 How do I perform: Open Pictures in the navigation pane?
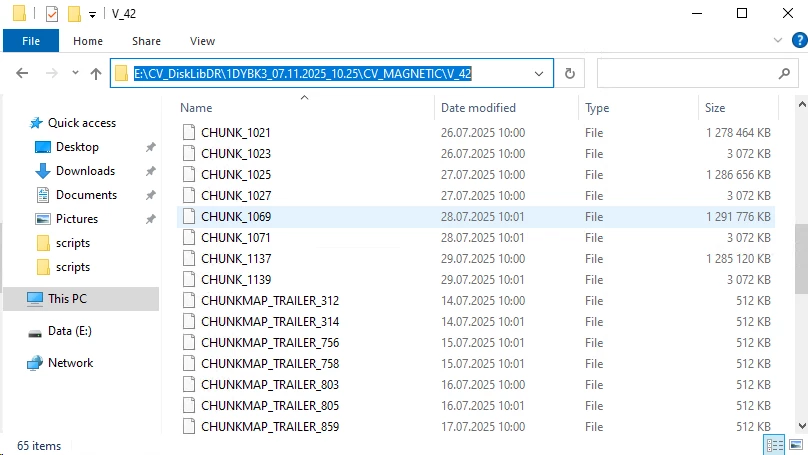(77, 218)
